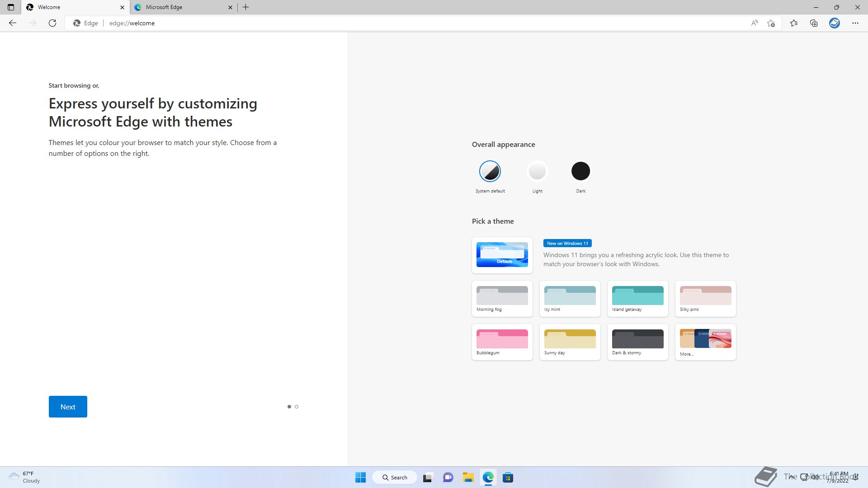Screen dimensions: 868x488
Task: Go back with the browser Back arrow
Action: pos(13,23)
